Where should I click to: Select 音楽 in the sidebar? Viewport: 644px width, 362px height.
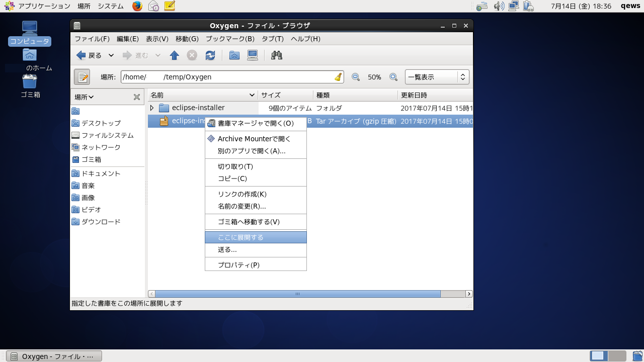tap(84, 186)
